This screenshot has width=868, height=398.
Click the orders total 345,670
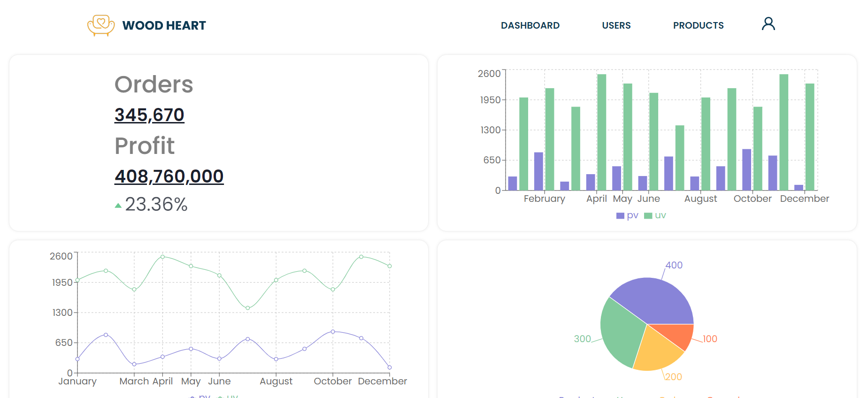[x=149, y=115]
